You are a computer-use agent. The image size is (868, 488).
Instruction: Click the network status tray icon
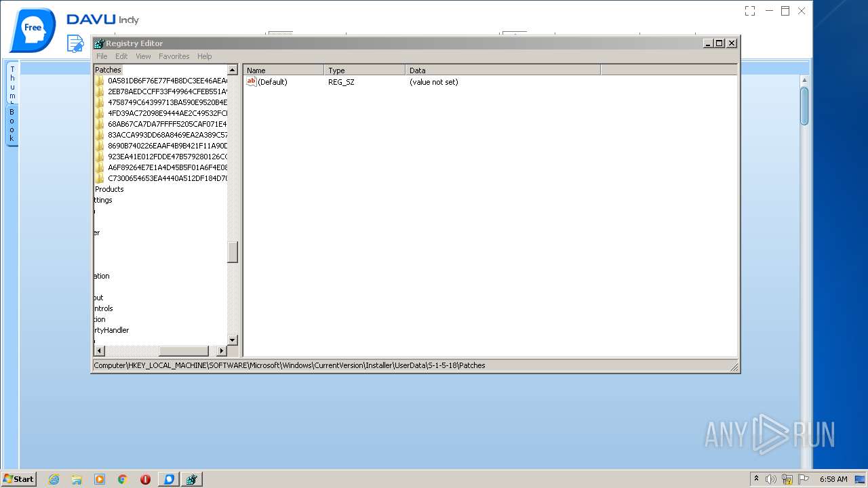(x=787, y=479)
